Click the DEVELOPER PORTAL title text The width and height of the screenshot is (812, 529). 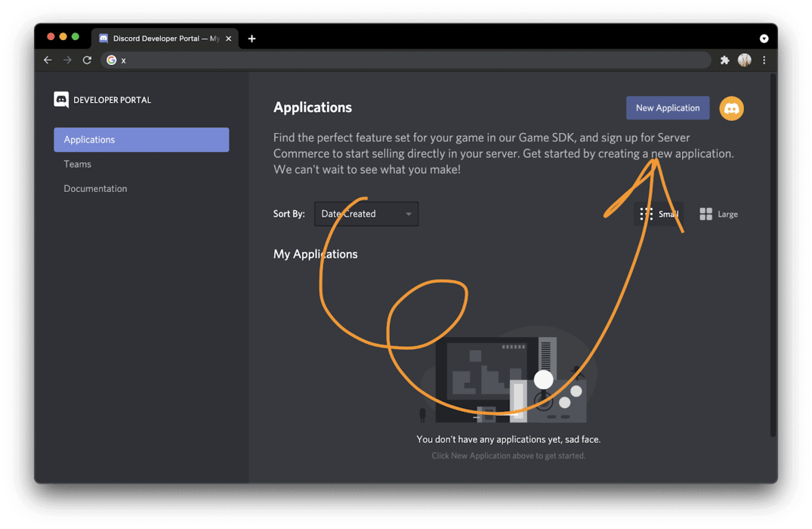click(113, 100)
